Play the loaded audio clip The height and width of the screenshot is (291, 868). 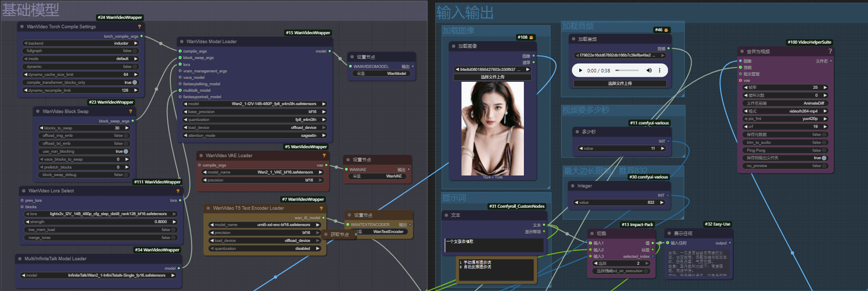click(580, 70)
